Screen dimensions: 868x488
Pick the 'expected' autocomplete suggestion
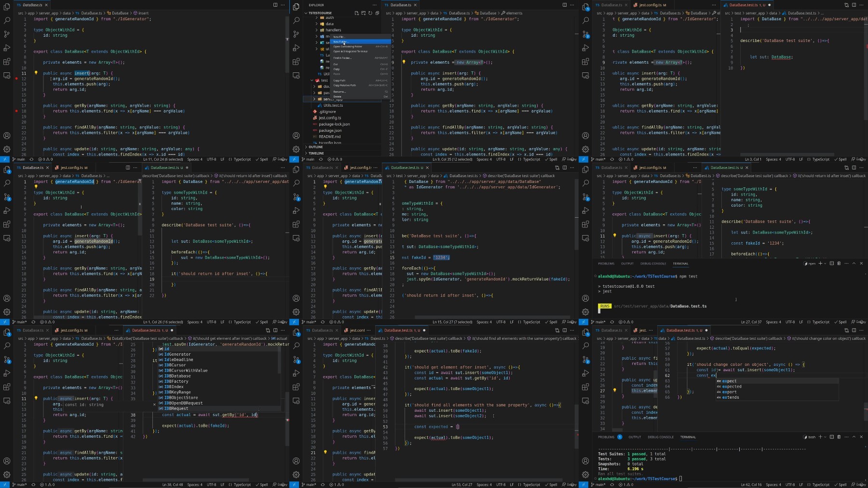point(732,387)
